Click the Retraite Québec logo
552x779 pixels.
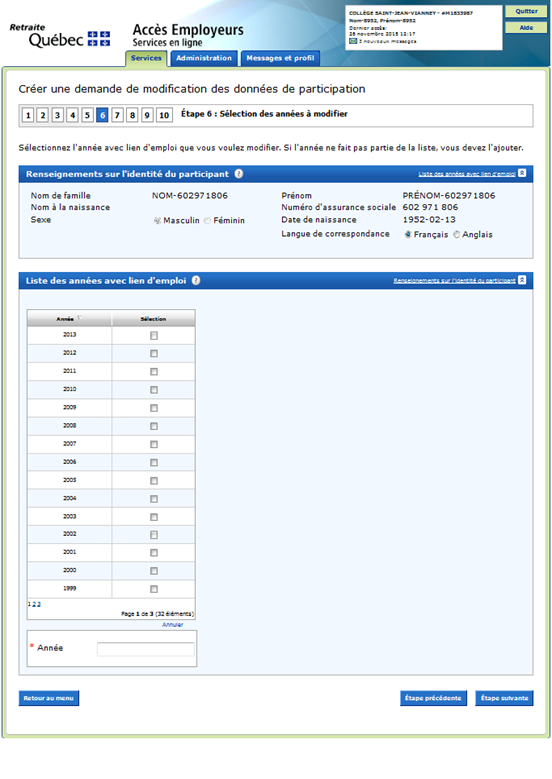(60, 36)
